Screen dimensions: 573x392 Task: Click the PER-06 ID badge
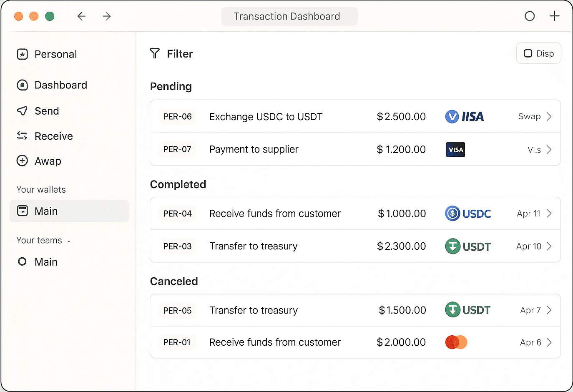pyautogui.click(x=177, y=117)
